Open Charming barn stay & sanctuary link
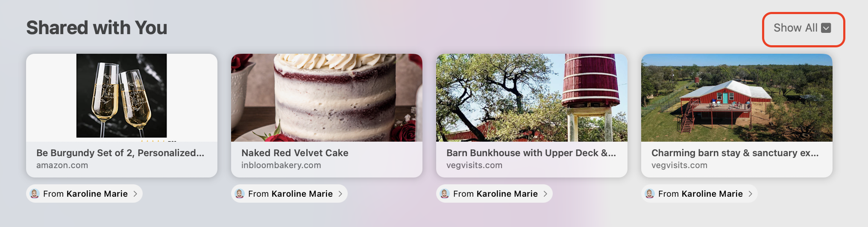 [735, 153]
